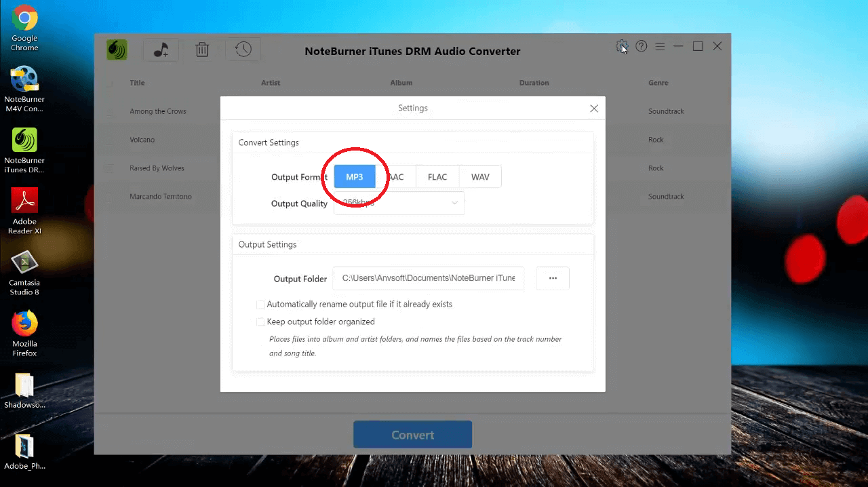The height and width of the screenshot is (487, 868).
Task: Maximize the NoteBurner window
Action: click(x=698, y=46)
